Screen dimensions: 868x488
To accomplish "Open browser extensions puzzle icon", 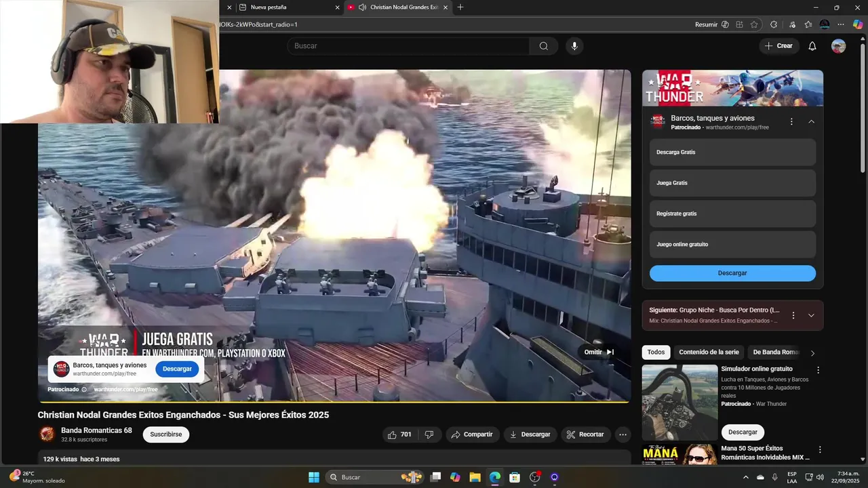I will 774,24.
